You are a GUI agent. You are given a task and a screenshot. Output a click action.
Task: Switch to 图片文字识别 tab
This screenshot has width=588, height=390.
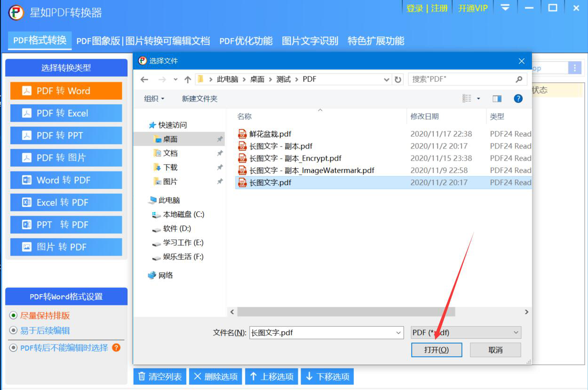[x=310, y=41]
